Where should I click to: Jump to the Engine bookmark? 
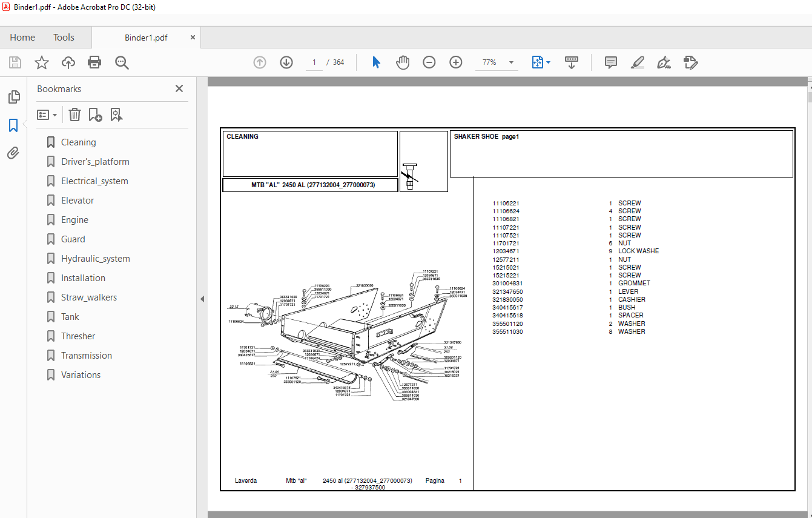point(74,220)
